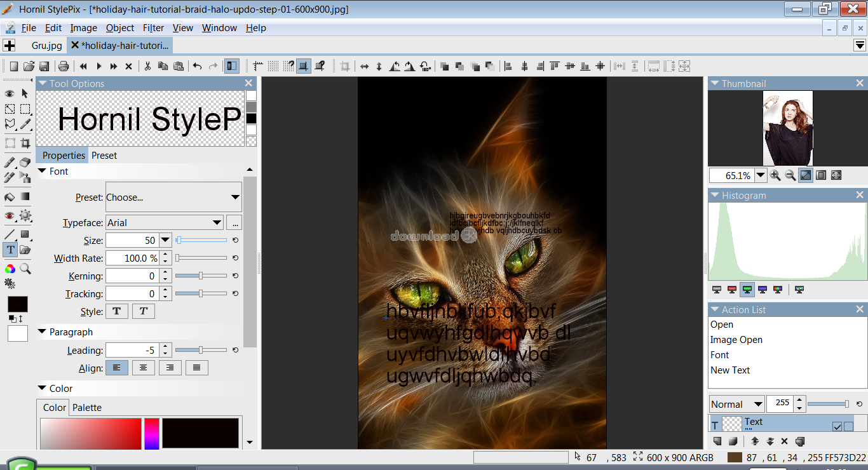
Task: Toggle the ruler display button
Action: (258, 66)
